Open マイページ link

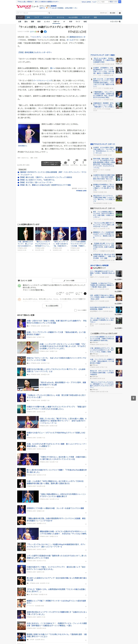click(103, 13)
